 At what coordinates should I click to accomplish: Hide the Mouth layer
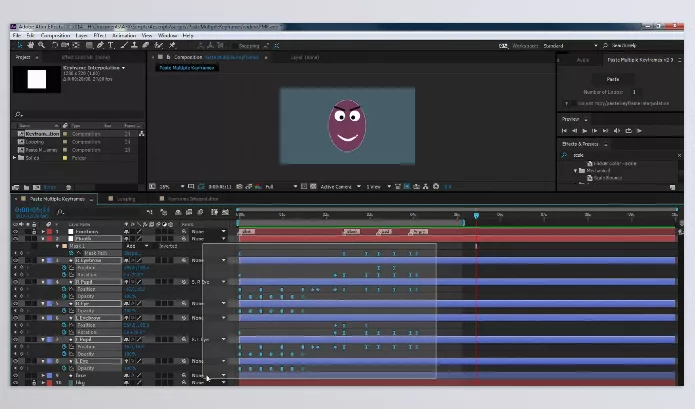click(16, 238)
